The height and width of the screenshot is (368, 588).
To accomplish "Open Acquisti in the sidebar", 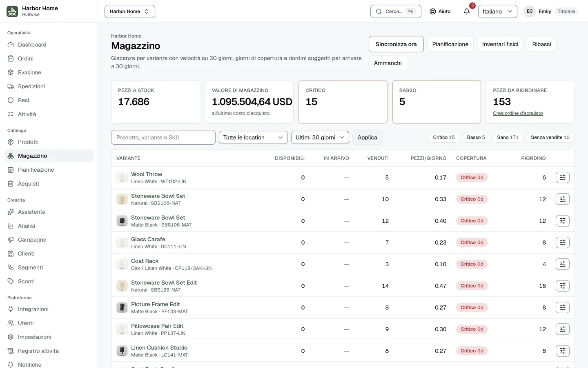I will (x=49, y=184).
